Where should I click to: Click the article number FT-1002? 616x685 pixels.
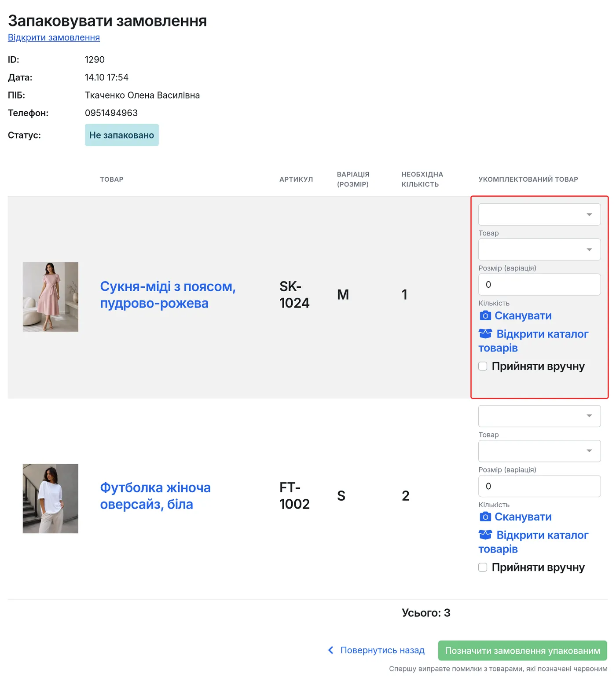[x=294, y=496]
